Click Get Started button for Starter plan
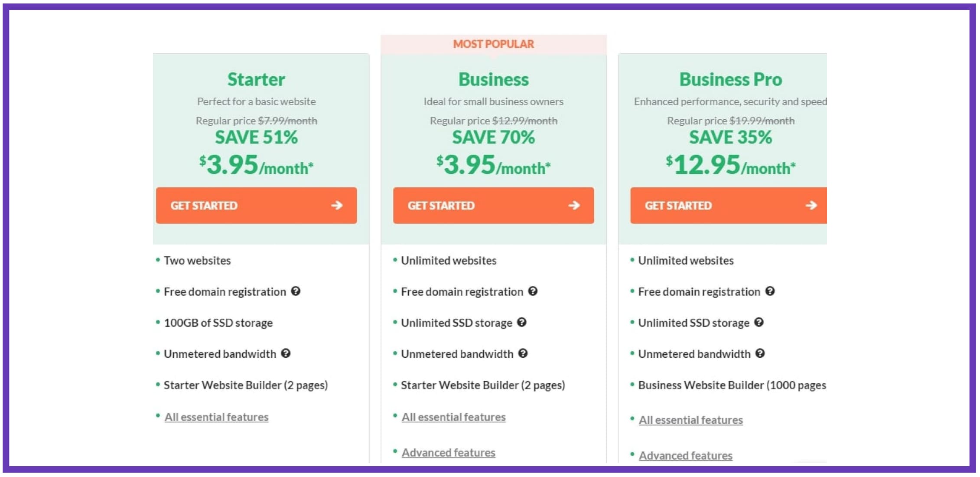Screen dimensions: 980x477 pyautogui.click(x=257, y=206)
